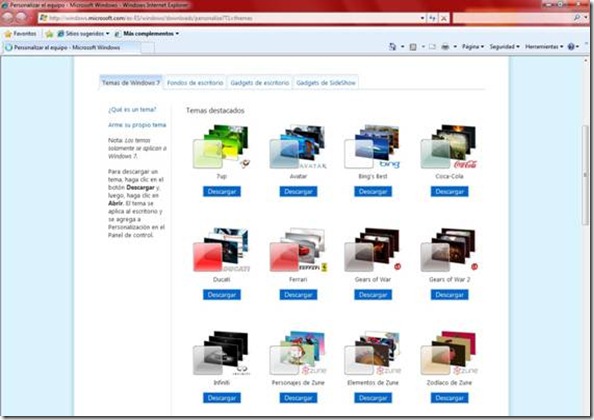
Task: Click the Avatar theme thumbnail
Action: [298, 147]
